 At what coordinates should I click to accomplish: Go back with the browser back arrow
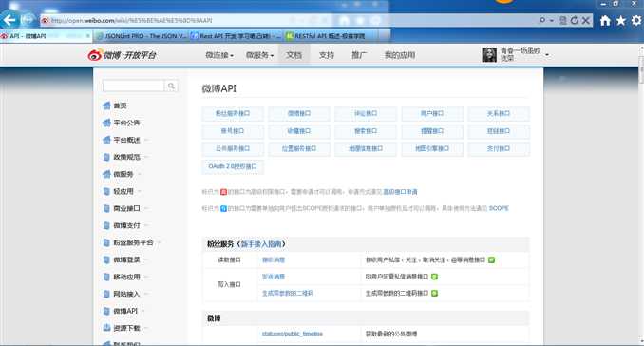pos(9,20)
